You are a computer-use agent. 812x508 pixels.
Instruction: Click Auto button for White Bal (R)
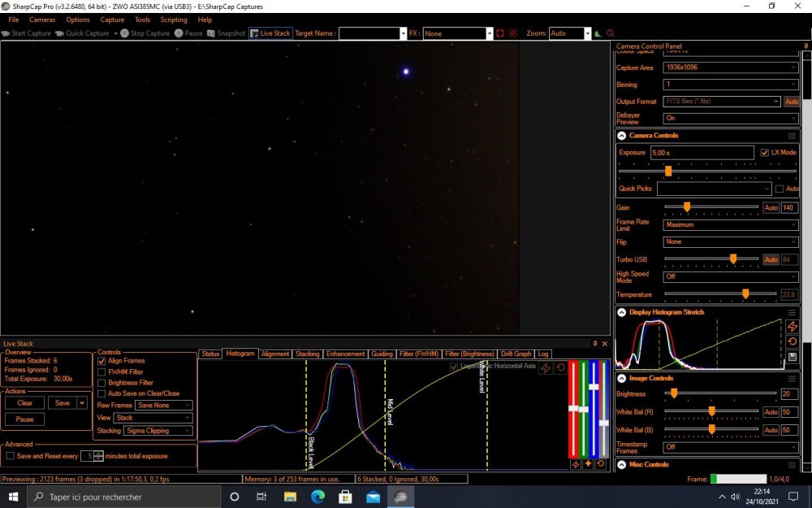[771, 412]
